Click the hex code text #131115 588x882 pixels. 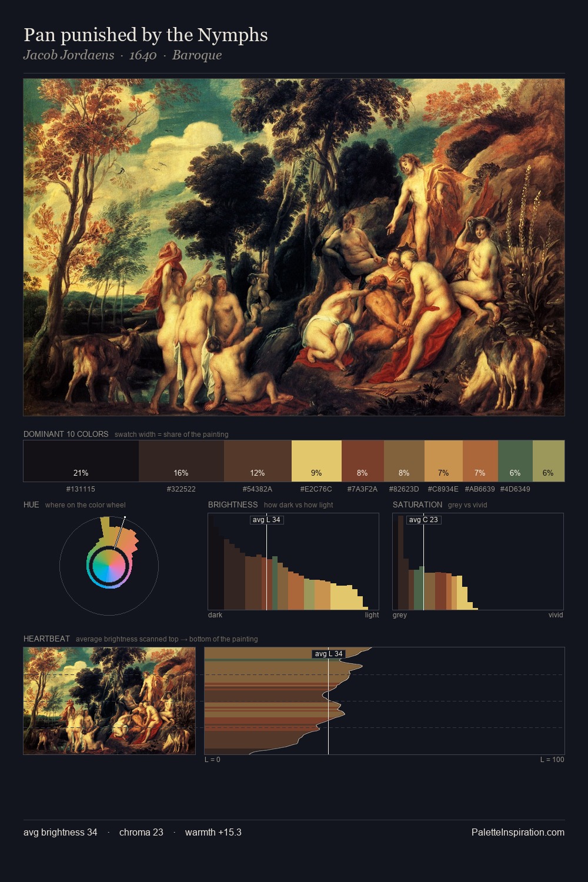click(x=81, y=489)
